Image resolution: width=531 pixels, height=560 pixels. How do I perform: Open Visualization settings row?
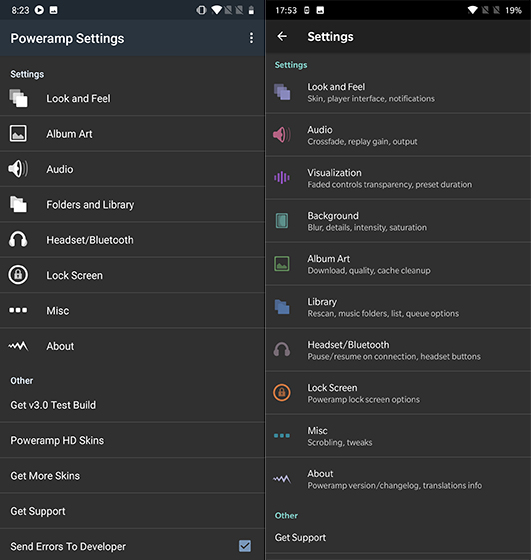click(x=398, y=178)
